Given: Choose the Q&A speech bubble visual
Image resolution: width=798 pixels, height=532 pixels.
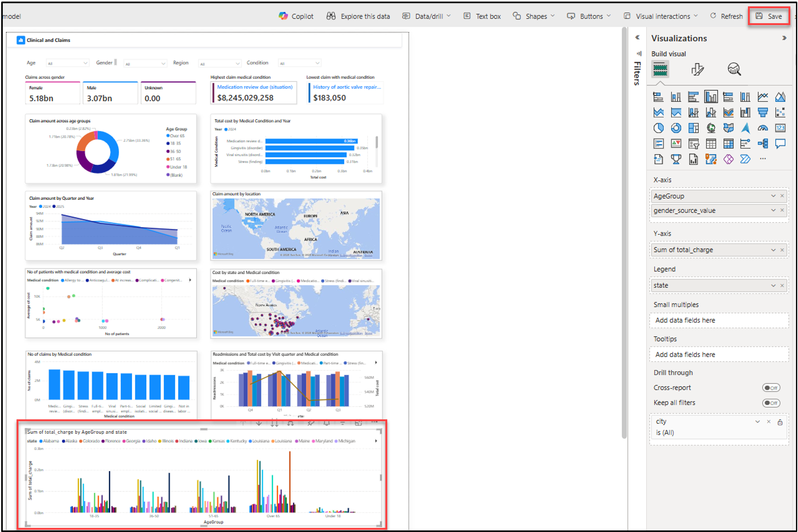Looking at the screenshot, I should pos(780,143).
